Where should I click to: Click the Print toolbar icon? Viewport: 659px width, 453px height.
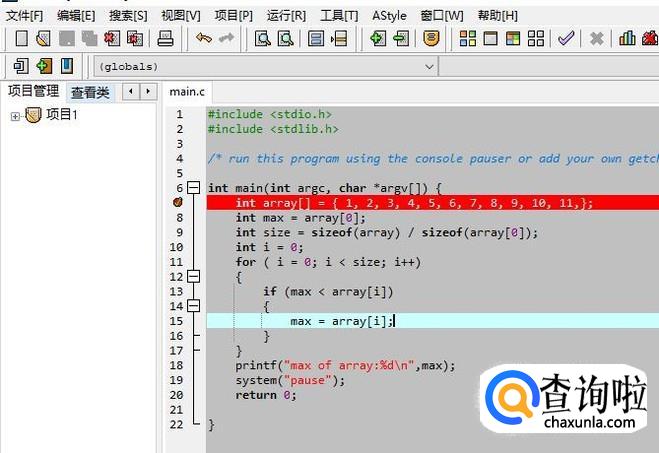pos(165,39)
